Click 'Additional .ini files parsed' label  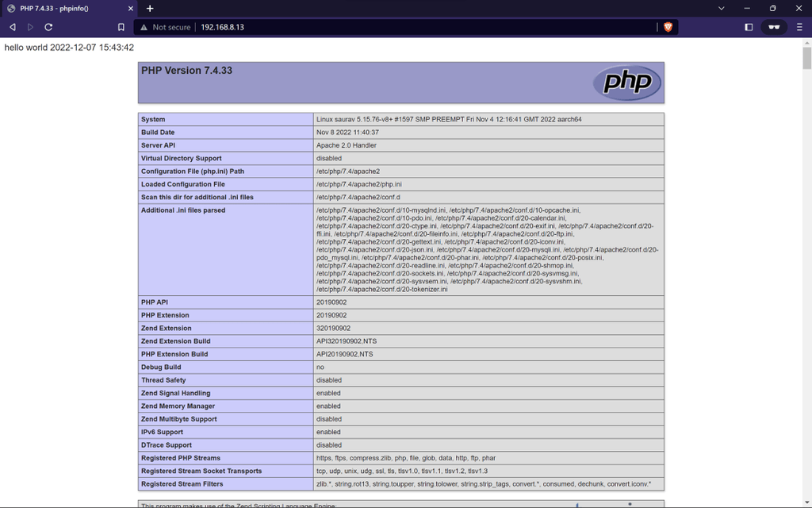[183, 210]
